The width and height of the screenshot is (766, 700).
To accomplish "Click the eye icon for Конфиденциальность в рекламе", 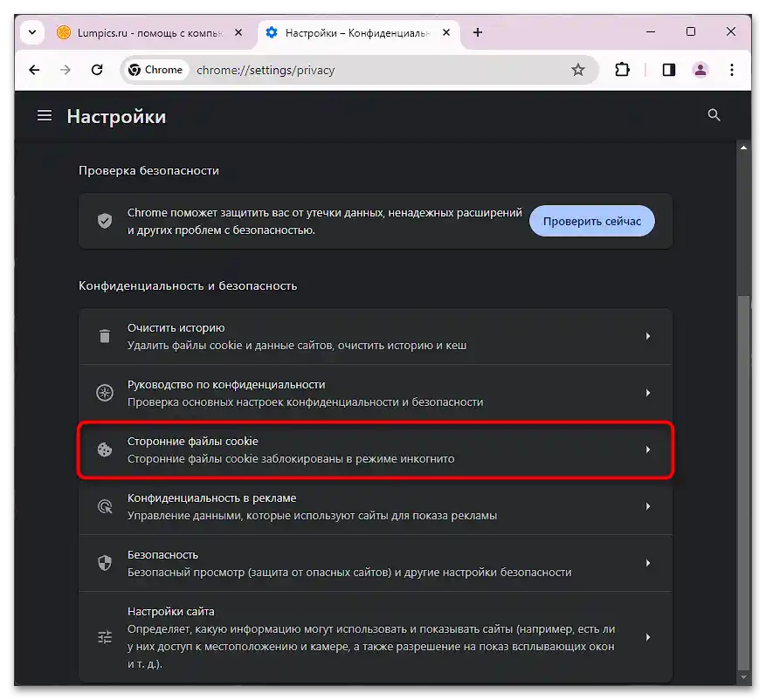I will coord(105,506).
